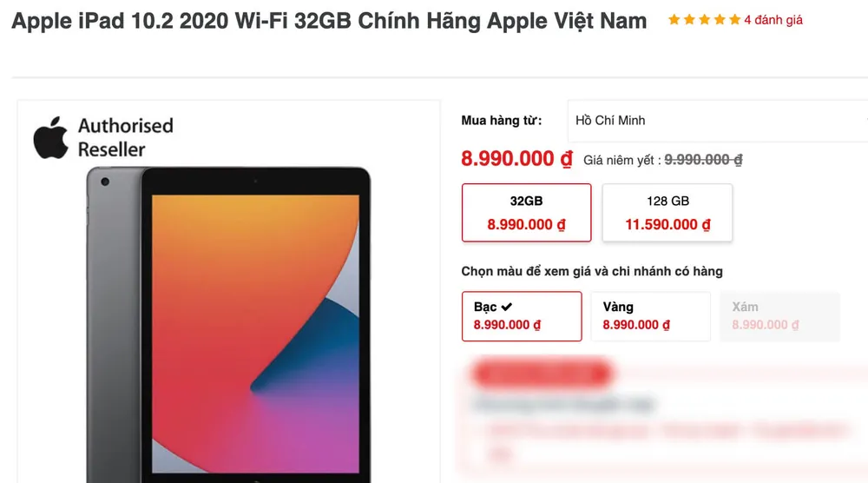868x483 pixels.
Task: Click the Apple logo icon
Action: (x=51, y=138)
